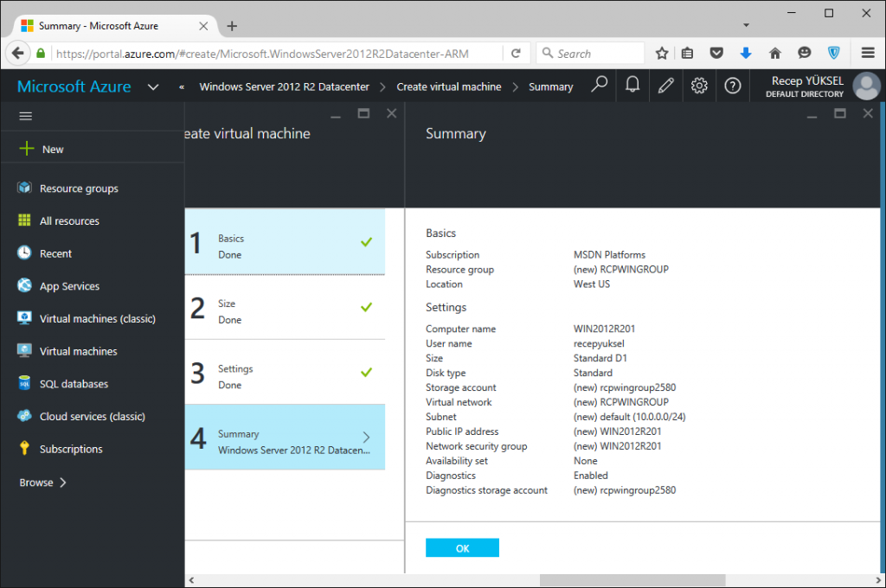Screen dimensions: 886x588
Task: Click the Microsoft Azure logo text
Action: [74, 86]
